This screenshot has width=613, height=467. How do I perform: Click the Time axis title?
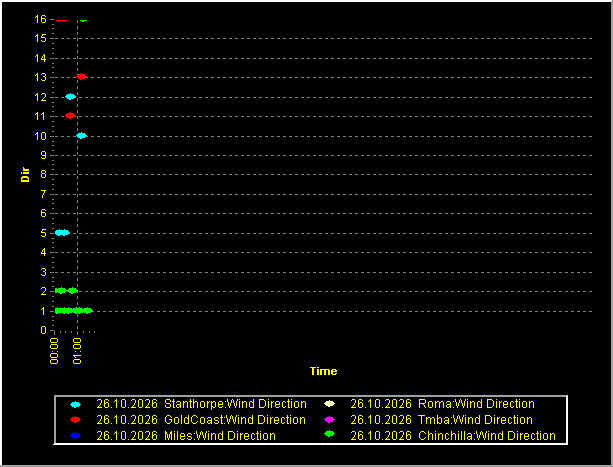[323, 371]
